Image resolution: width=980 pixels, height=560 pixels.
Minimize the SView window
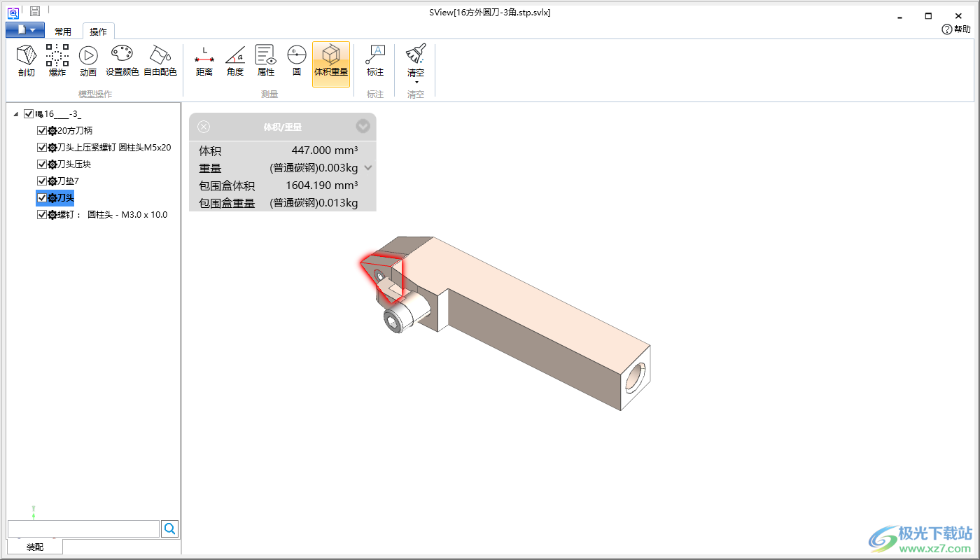pos(898,15)
